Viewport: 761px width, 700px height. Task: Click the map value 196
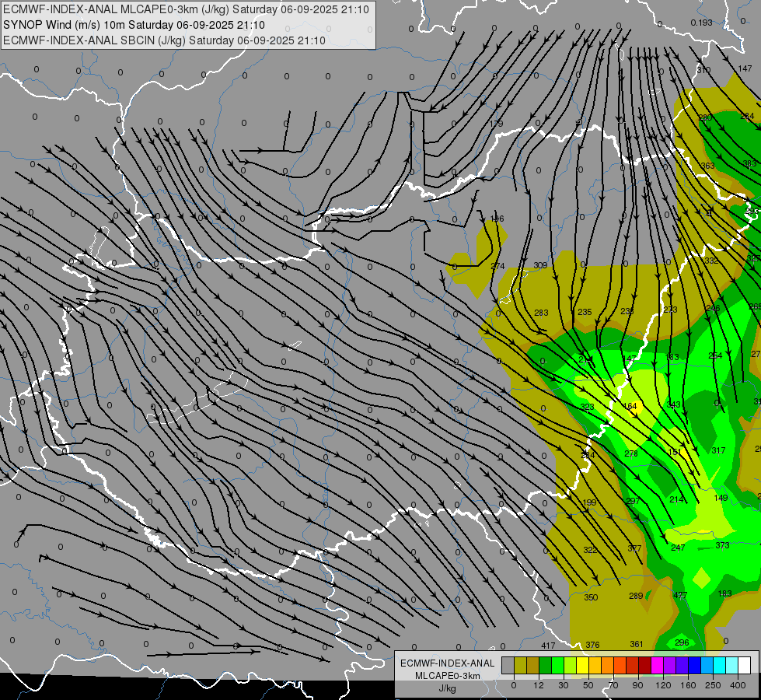[497, 219]
